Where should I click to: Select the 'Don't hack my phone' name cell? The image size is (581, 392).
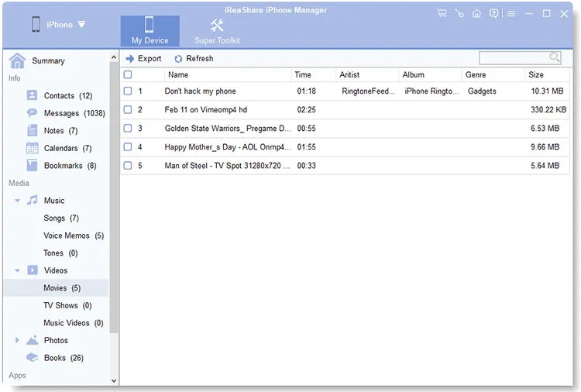[x=200, y=91]
